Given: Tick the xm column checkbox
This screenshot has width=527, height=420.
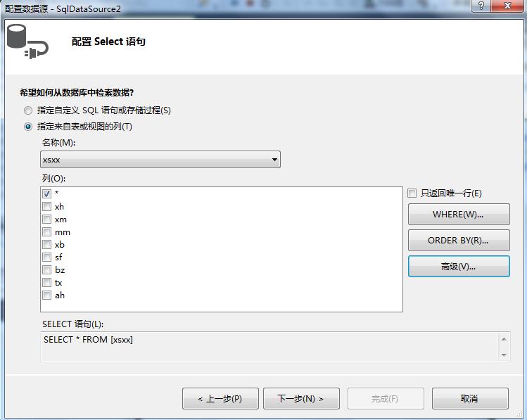Looking at the screenshot, I should (46, 219).
